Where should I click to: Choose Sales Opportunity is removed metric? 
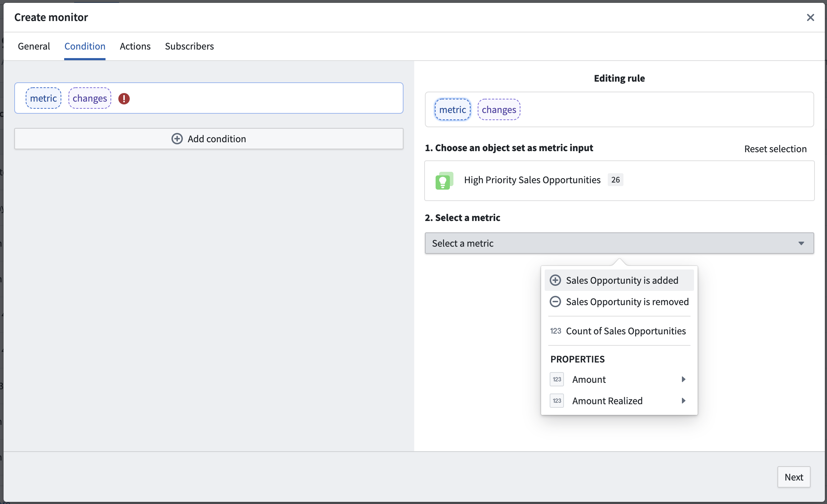pyautogui.click(x=619, y=302)
